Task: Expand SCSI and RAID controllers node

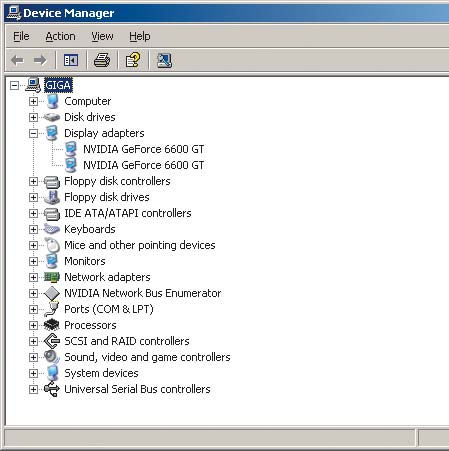Action: pyautogui.click(x=33, y=342)
